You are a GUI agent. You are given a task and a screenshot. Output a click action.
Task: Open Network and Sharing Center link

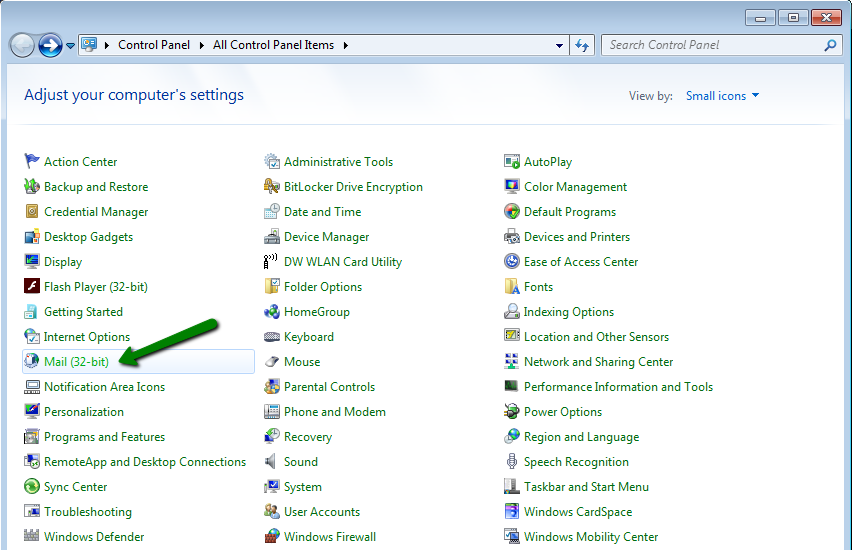(x=598, y=361)
